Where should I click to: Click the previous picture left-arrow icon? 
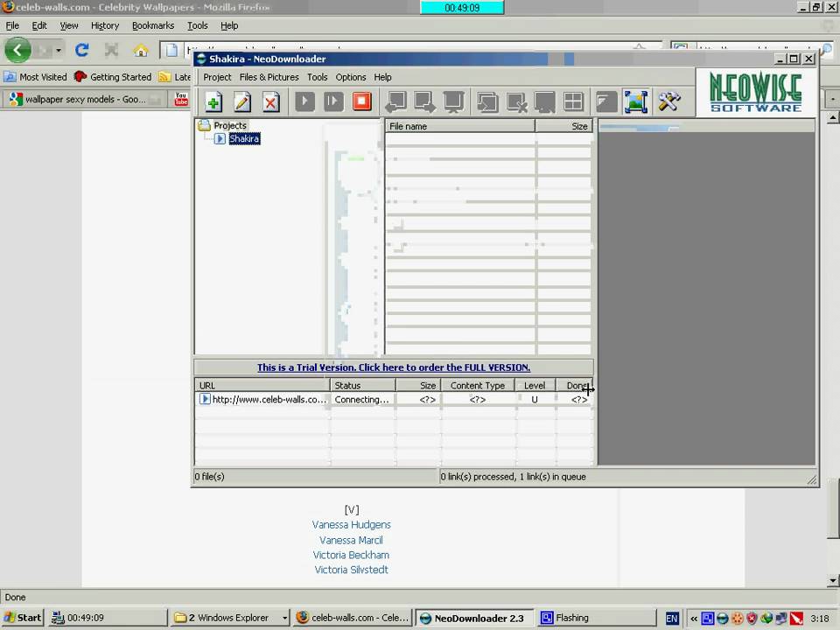pyautogui.click(x=395, y=101)
